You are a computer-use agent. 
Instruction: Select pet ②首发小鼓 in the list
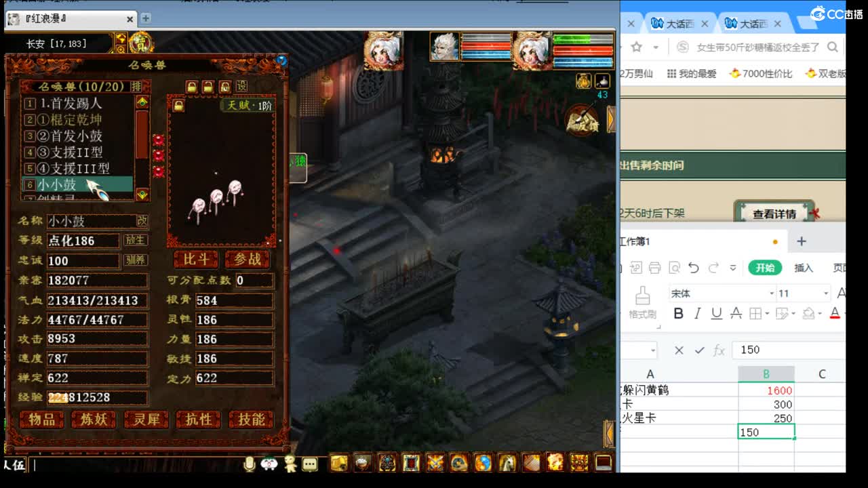(77, 136)
